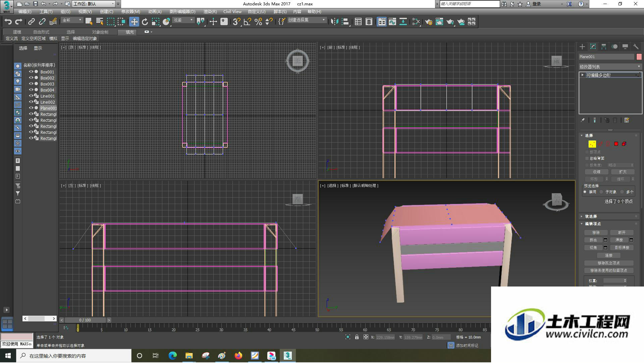
Task: Switch to the Utilities command panel
Action: 636,47
